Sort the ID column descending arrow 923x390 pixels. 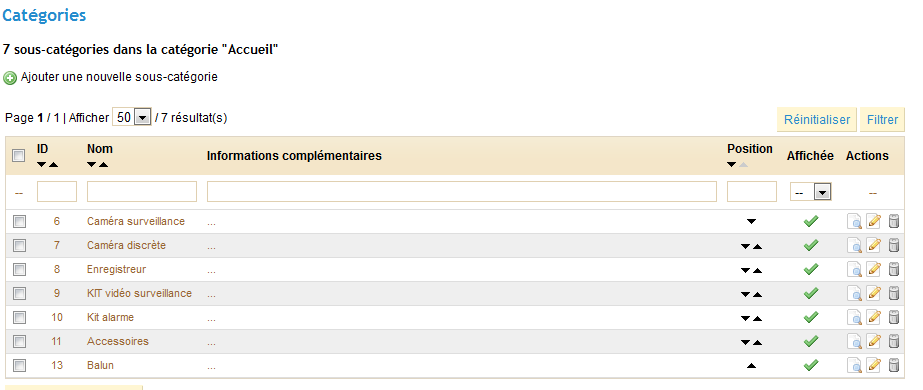[41, 165]
